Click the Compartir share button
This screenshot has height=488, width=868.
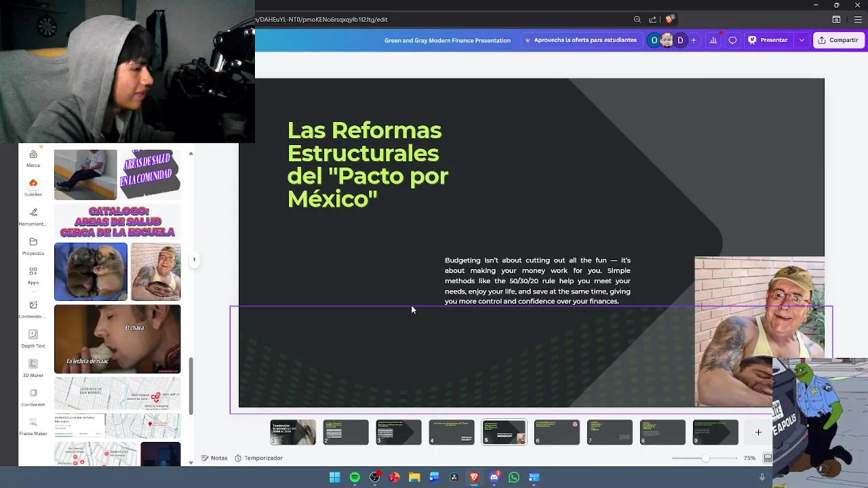coord(838,40)
